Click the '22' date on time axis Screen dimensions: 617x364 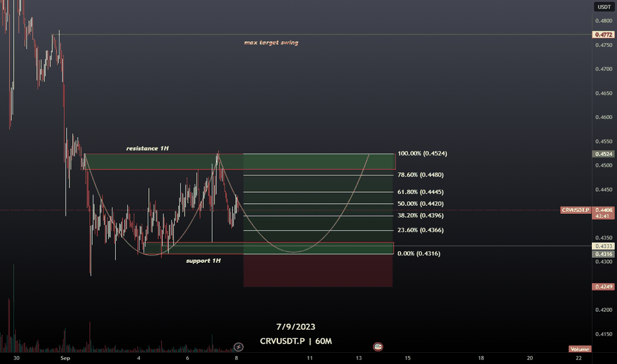[579, 358]
